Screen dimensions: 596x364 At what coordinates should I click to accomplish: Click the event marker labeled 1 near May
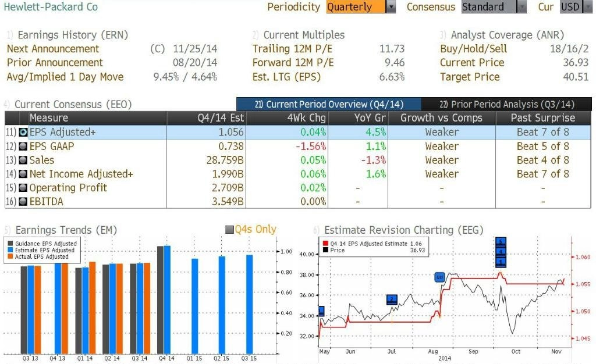click(321, 311)
